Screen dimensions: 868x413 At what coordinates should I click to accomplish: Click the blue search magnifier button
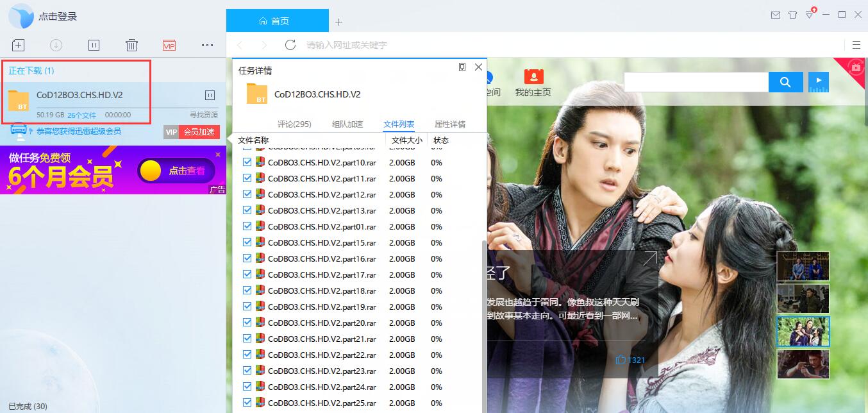coord(785,82)
